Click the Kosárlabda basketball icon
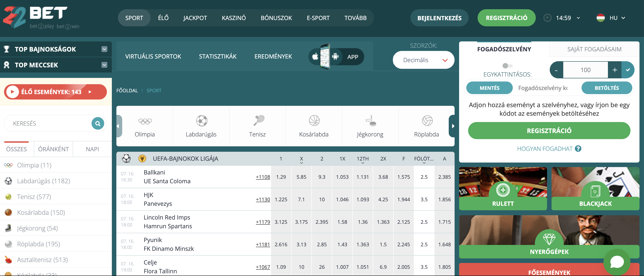Viewport: 644px width, 276px height. pyautogui.click(x=314, y=121)
